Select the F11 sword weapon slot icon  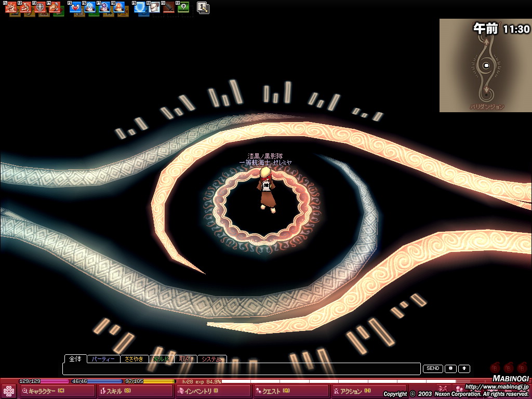169,7
